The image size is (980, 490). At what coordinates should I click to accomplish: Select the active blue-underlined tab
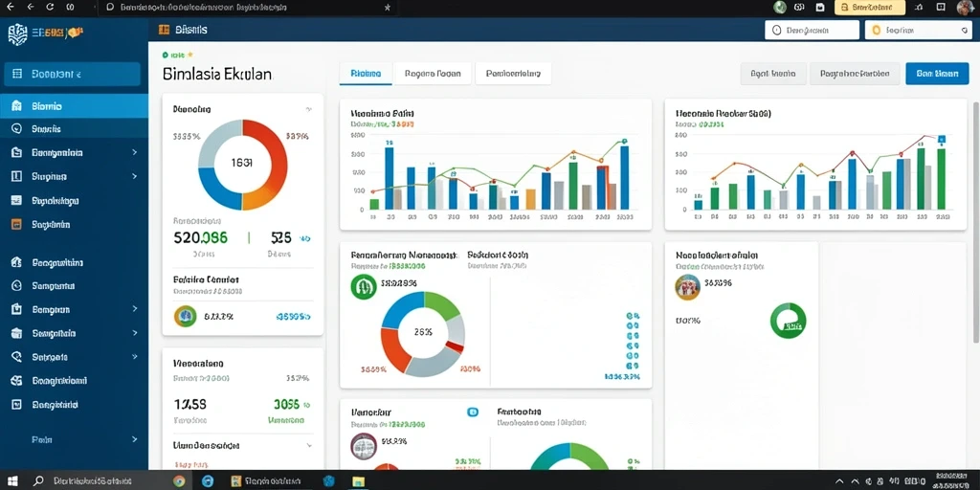click(x=366, y=73)
